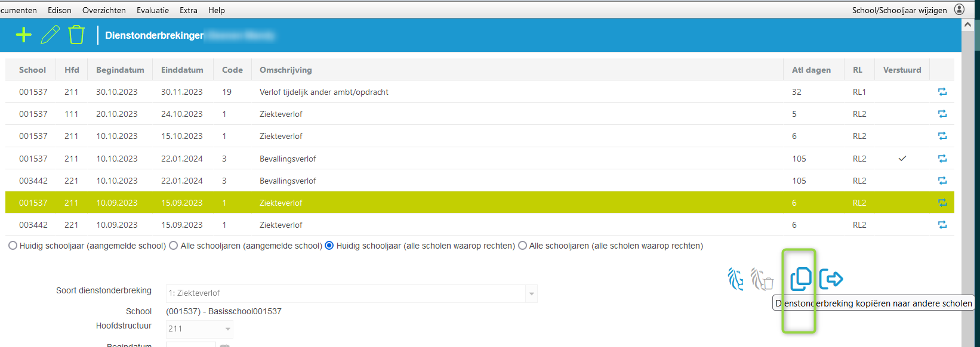Screen dimensions: 980x347
Task: Click the blue Flemish lion send icon
Action: [735, 279]
